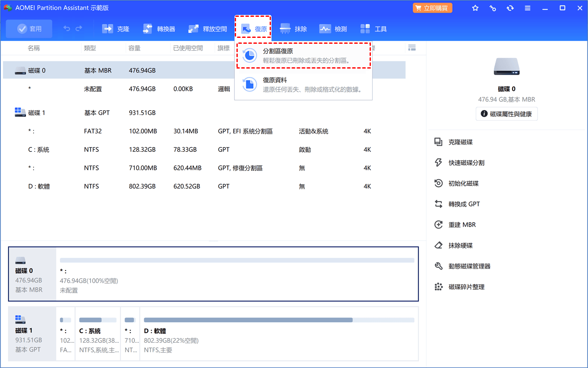Screen dimensions: 588x368
Task: Click the Apply (套用) checkmark button
Action: [x=29, y=29]
